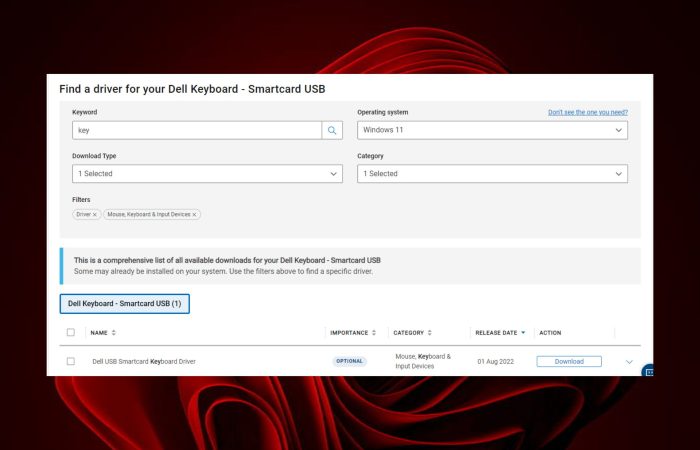
Task: Click the page heading "Find a driver for your Dell Keyboard"
Action: (x=192, y=89)
